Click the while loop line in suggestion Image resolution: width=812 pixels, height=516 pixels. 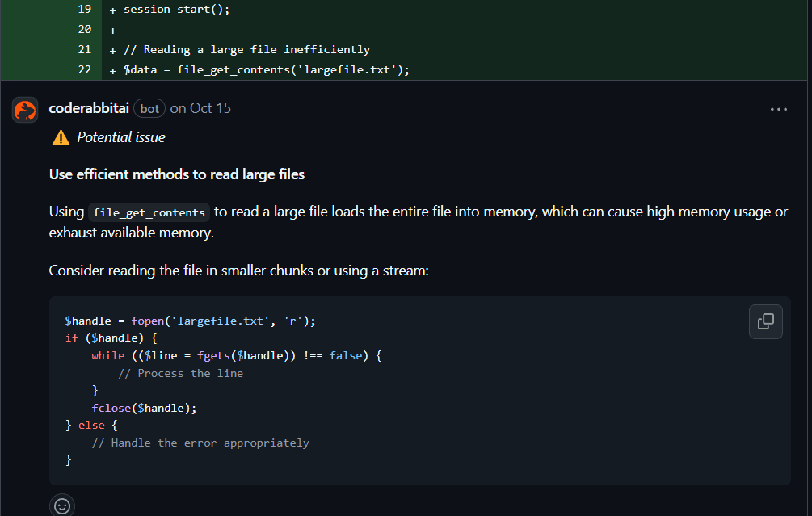coord(236,355)
